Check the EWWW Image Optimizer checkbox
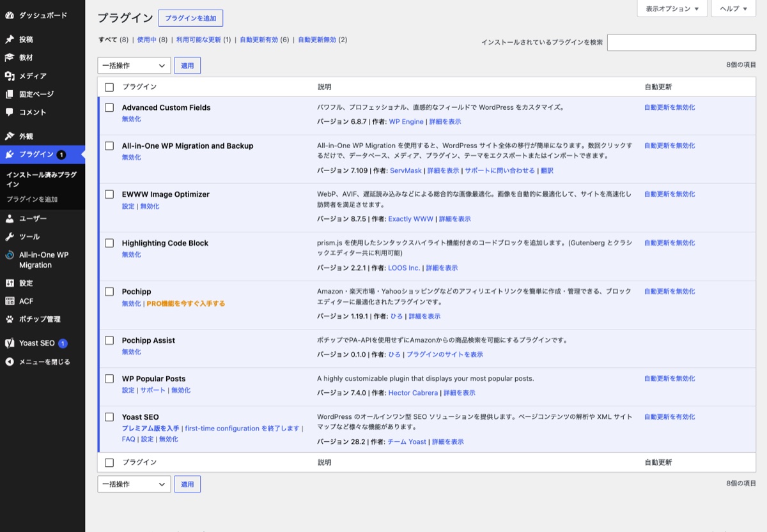This screenshot has height=532, width=767. tap(109, 194)
